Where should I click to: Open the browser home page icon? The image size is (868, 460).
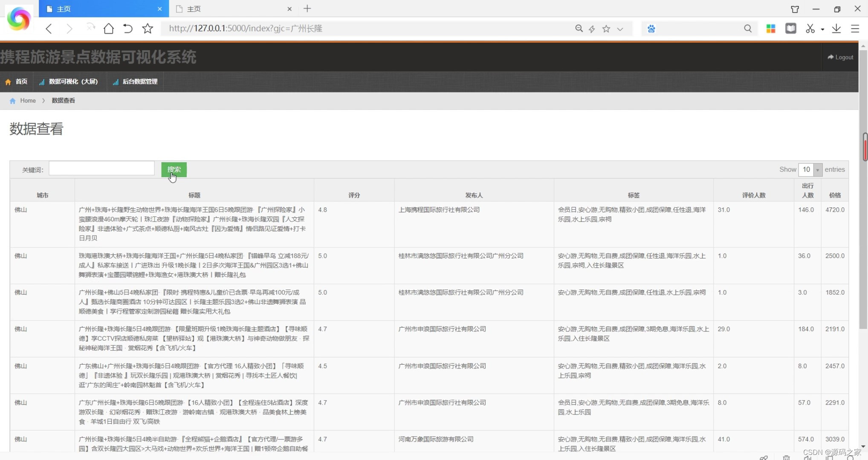tap(109, 29)
